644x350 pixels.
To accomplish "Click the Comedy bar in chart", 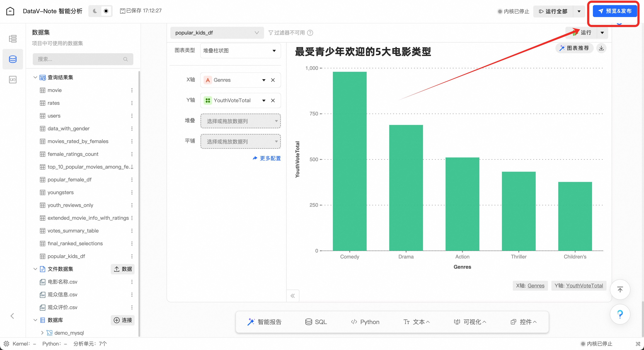I will 349,161.
